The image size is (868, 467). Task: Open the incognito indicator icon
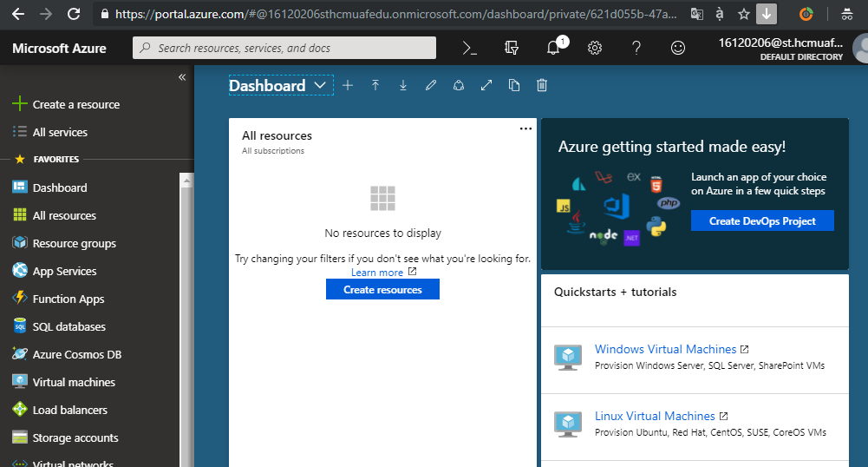(x=847, y=14)
